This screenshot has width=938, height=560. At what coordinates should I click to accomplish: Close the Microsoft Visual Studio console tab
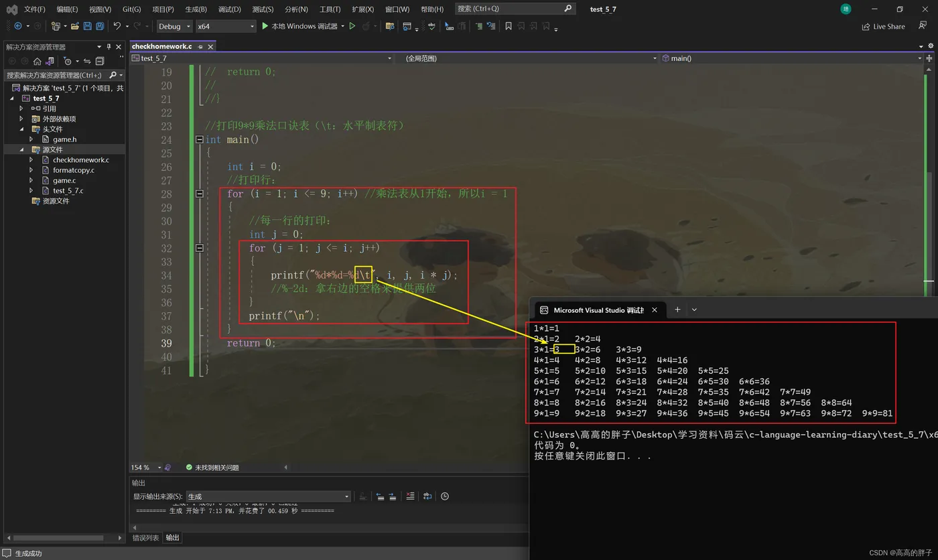[x=655, y=309]
